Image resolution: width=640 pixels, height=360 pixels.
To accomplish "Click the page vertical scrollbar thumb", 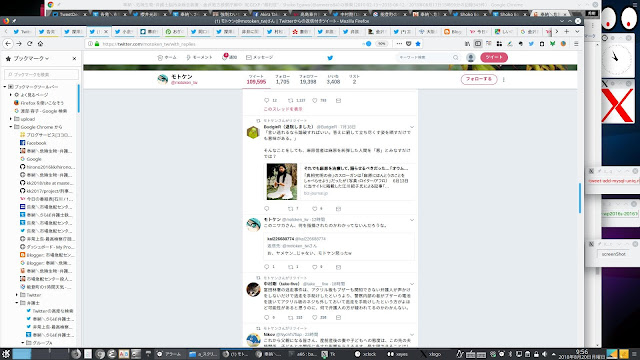I will coord(580,198).
